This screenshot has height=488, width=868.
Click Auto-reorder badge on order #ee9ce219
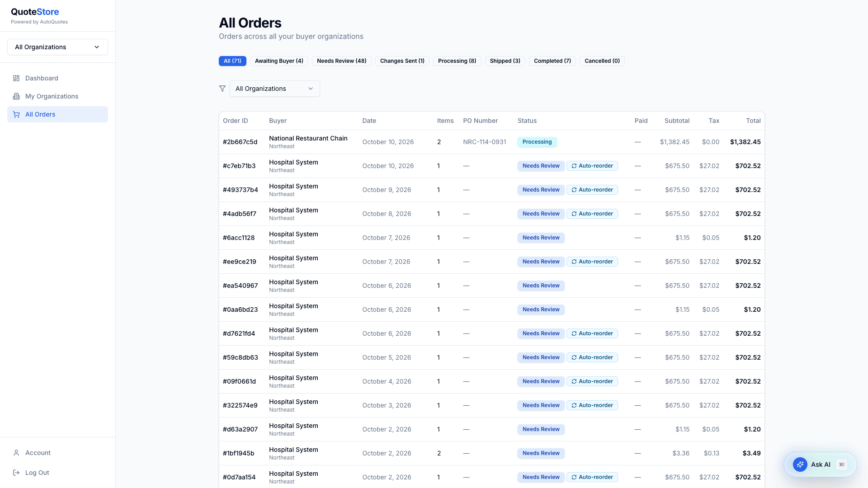tap(592, 262)
